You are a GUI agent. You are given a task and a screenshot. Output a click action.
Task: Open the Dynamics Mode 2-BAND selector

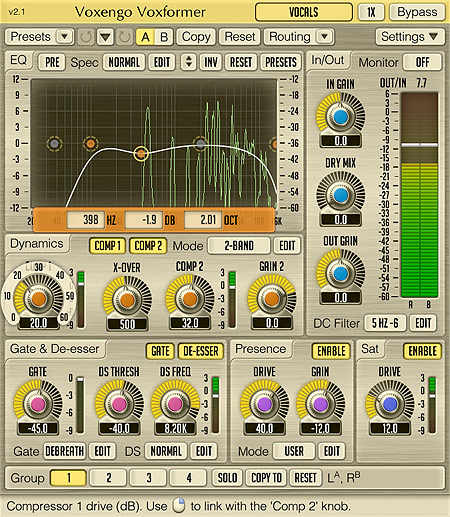pos(239,246)
